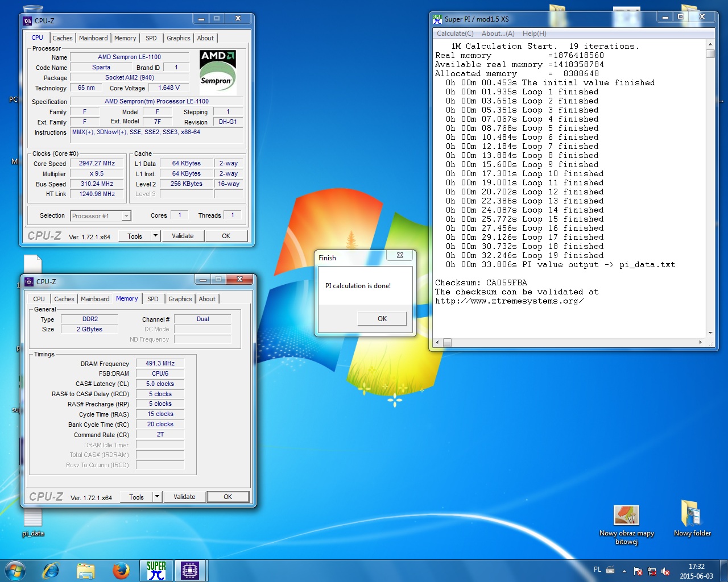Viewport: 728px width, 582px height.
Task: Click the FSB:DRAM value CPU/6
Action: click(160, 374)
